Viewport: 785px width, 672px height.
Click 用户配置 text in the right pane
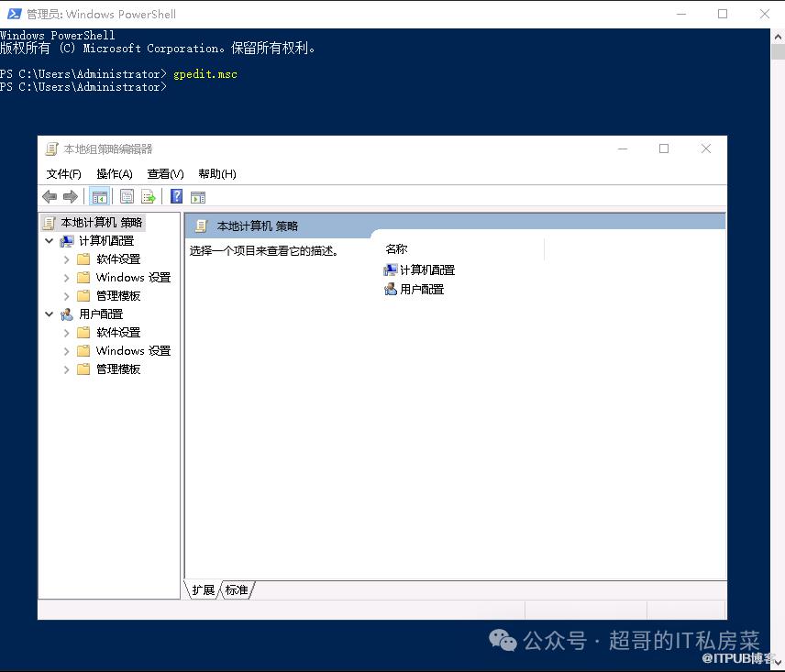(x=422, y=289)
